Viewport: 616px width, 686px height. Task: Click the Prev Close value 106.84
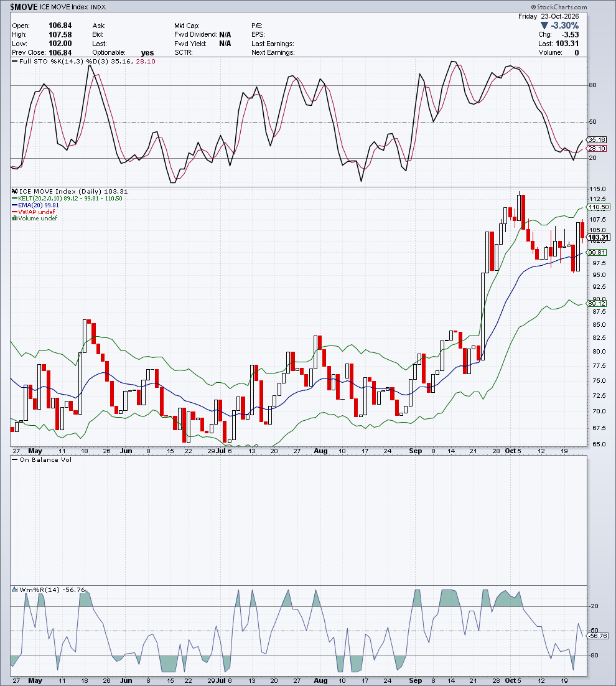click(x=60, y=52)
